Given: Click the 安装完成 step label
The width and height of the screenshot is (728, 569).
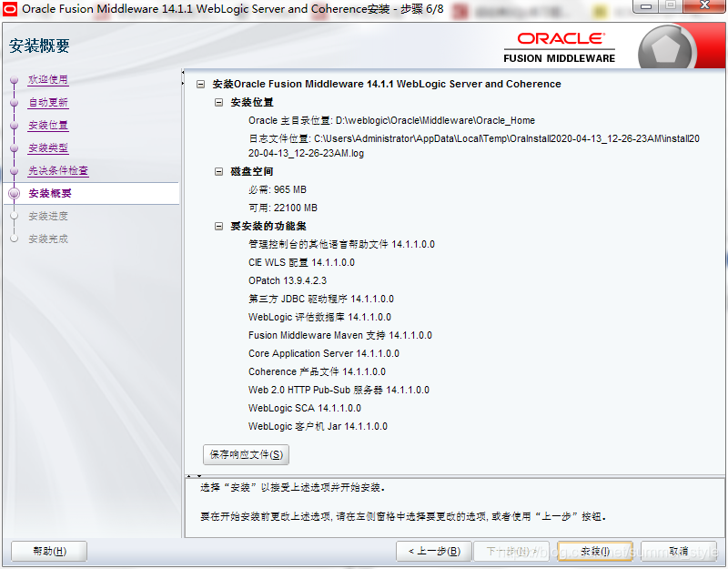Looking at the screenshot, I should 48,239.
